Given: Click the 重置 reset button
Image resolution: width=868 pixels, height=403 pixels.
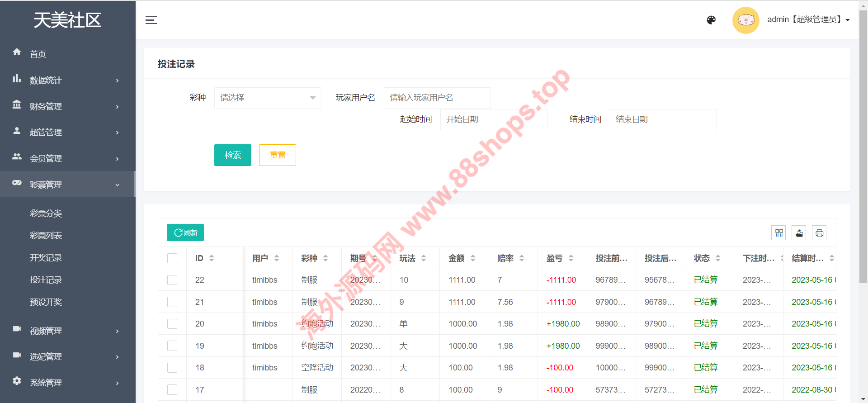Looking at the screenshot, I should [x=277, y=155].
